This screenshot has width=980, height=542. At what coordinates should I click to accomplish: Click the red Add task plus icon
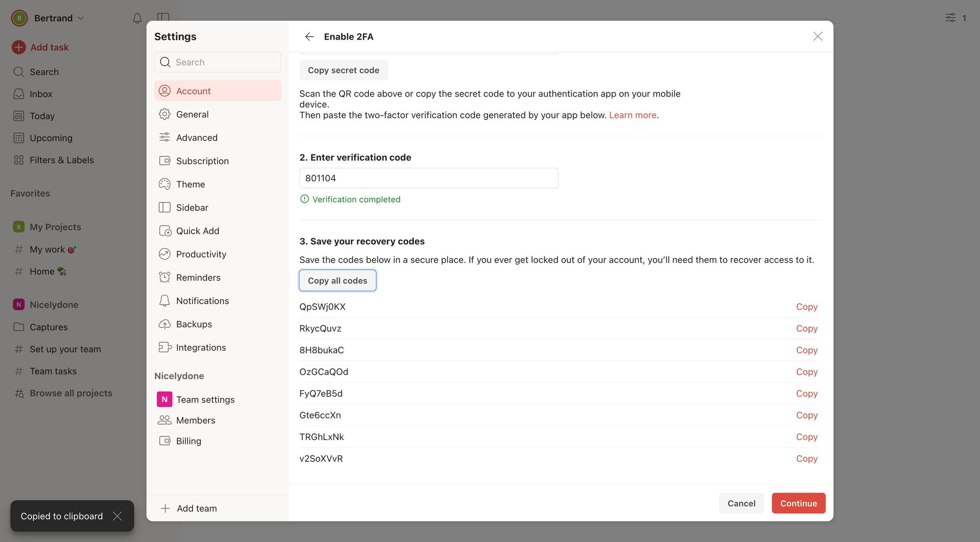19,47
